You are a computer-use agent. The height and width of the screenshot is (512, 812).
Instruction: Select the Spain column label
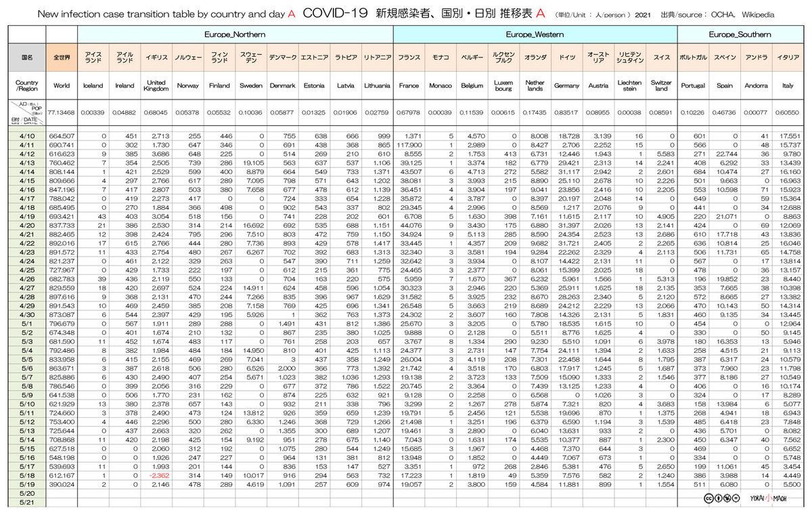(x=725, y=86)
